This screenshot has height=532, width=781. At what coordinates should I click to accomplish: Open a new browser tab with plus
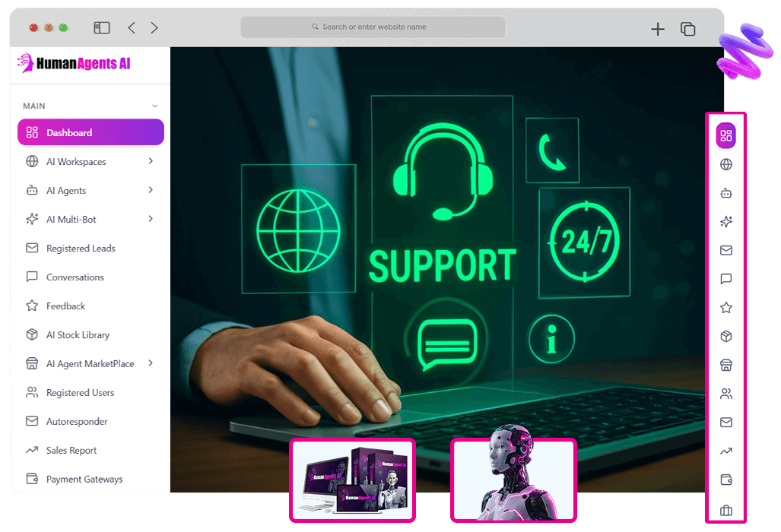(658, 29)
